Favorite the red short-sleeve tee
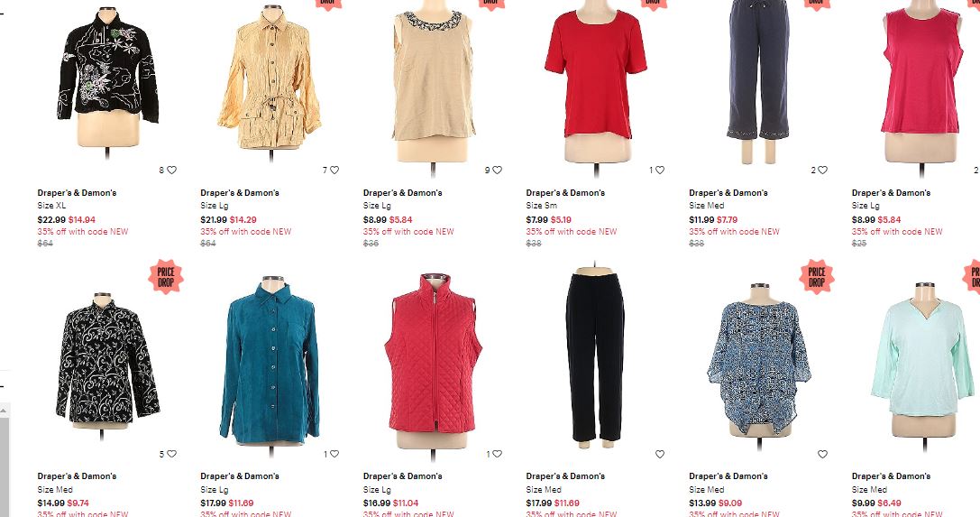Viewport: 980px width, 517px height. tap(660, 170)
